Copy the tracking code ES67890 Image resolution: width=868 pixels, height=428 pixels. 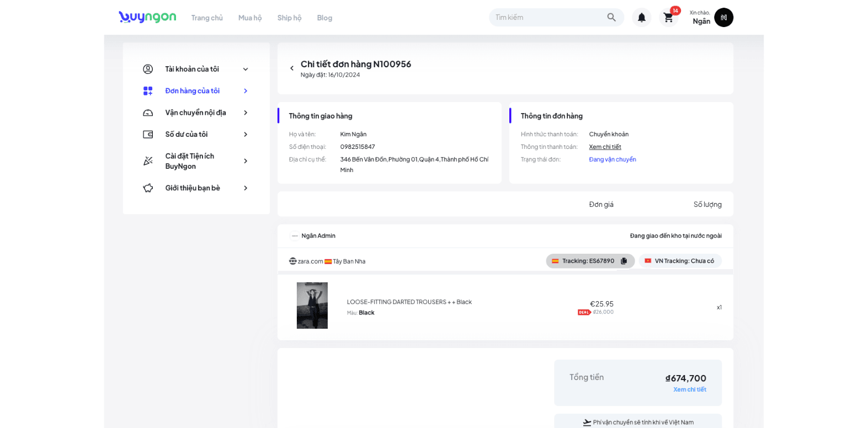[624, 261]
